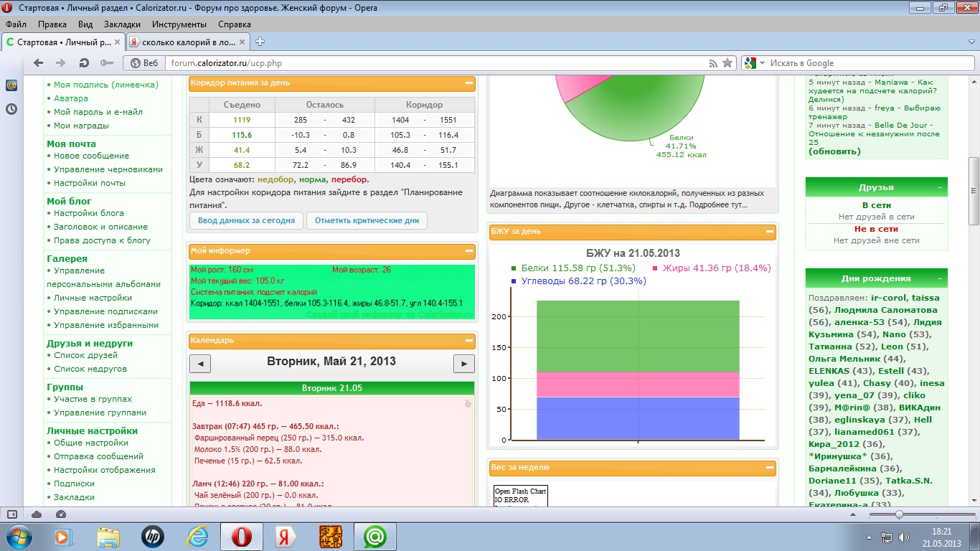Viewport: 980px width, 551px height.
Task: Open the Справка menu
Action: point(235,24)
